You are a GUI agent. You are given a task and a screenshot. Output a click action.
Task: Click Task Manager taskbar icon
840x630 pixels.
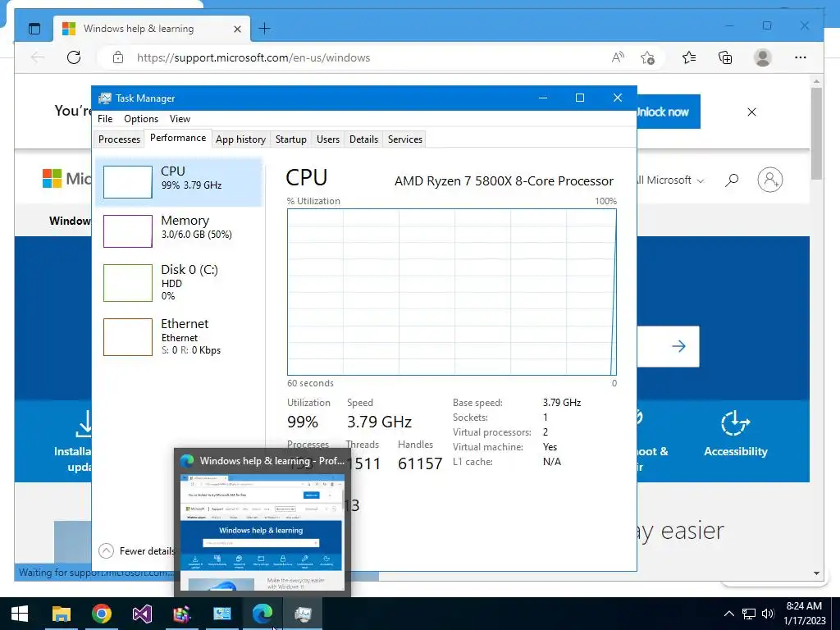pyautogui.click(x=303, y=614)
